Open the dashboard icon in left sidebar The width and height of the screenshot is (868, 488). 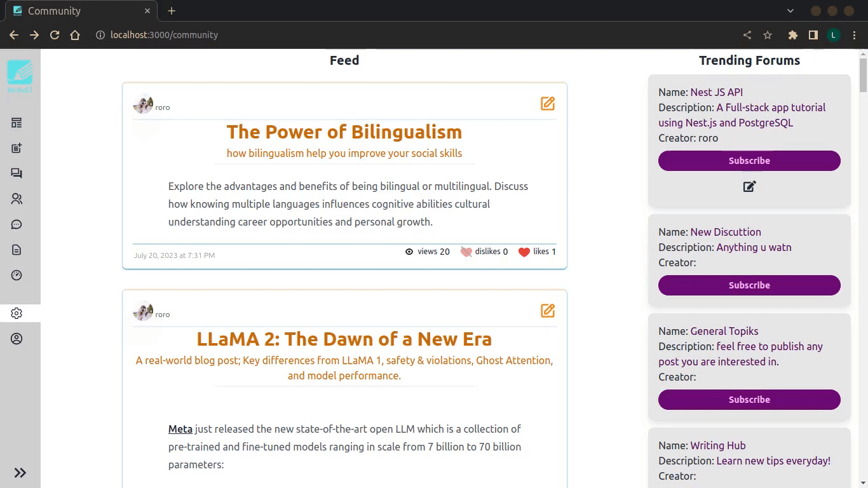pyautogui.click(x=17, y=123)
